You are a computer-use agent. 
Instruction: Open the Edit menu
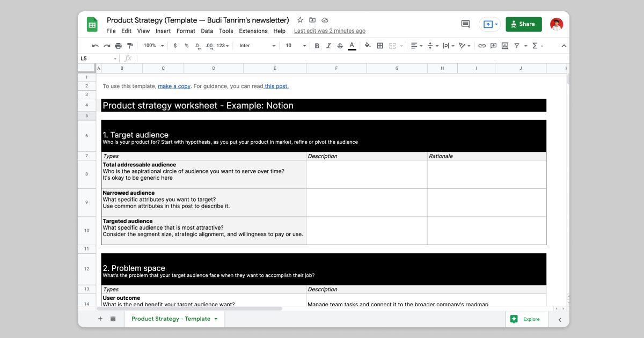[x=127, y=31]
